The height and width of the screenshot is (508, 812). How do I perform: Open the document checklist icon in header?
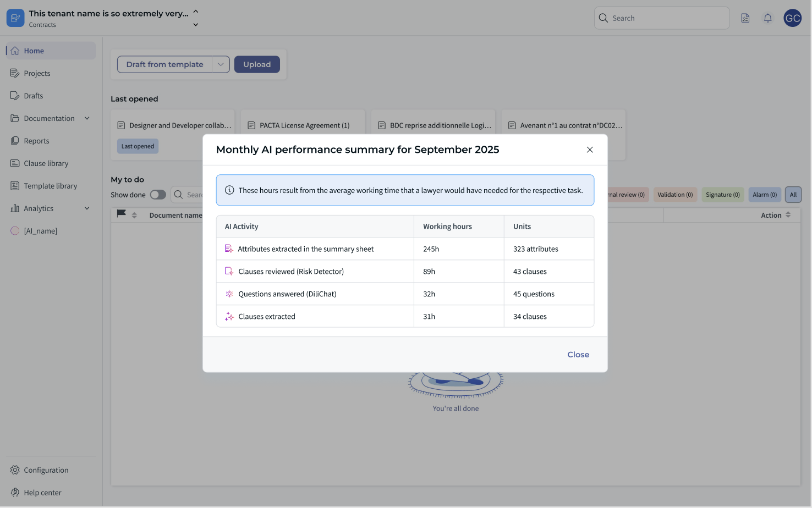point(745,18)
